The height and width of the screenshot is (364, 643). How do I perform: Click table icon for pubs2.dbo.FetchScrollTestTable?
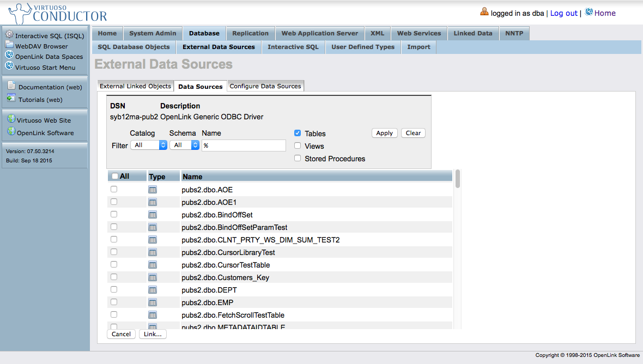153,315
